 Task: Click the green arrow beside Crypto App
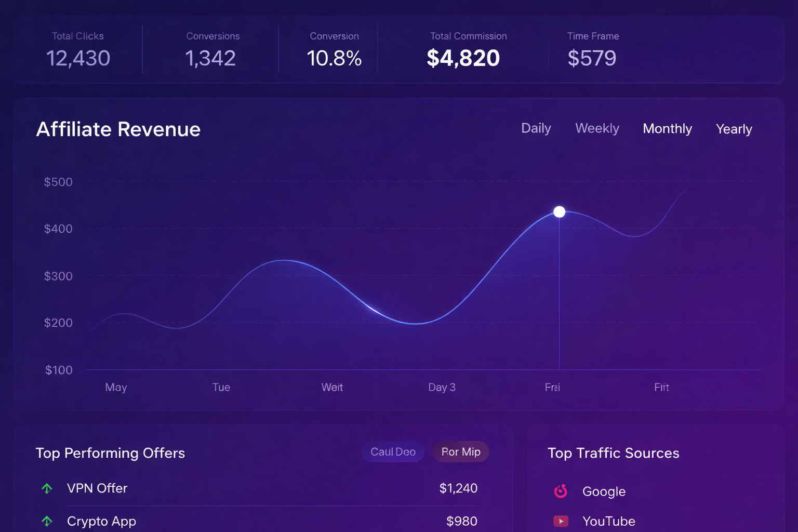coord(47,521)
